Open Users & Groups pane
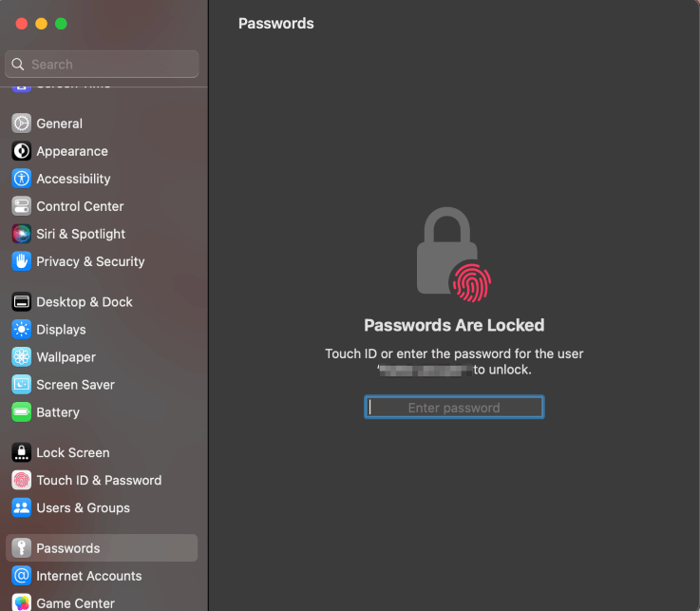The image size is (700, 611). click(x=83, y=508)
